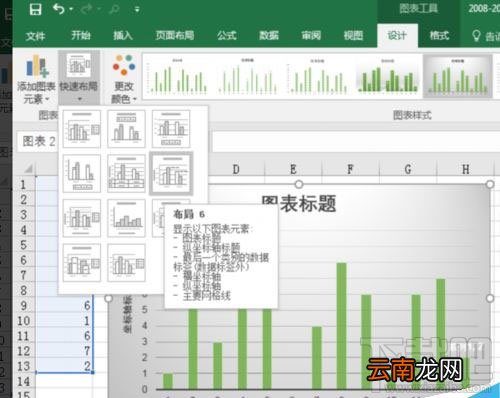Switch to the 开始 tab

click(x=81, y=35)
